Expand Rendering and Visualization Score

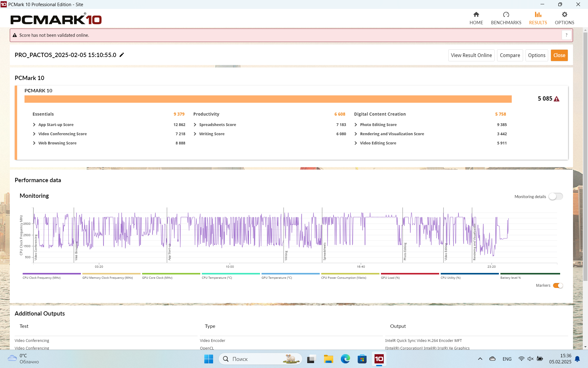pos(356,134)
